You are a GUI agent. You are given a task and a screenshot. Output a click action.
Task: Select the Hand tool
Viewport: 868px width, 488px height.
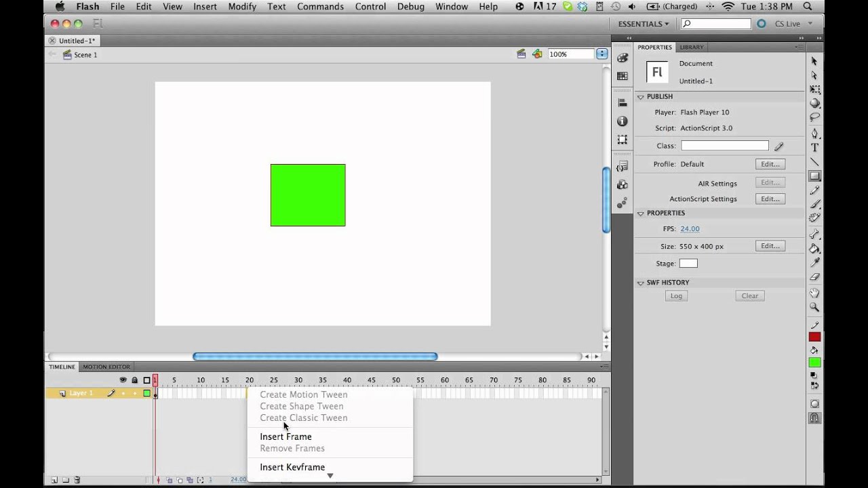tap(814, 293)
